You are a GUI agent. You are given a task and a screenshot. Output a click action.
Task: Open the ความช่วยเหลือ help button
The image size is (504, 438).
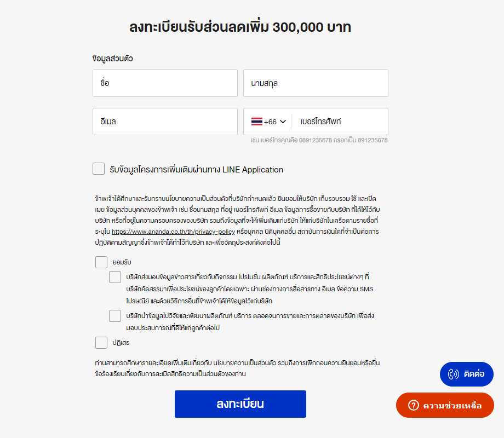445,405
